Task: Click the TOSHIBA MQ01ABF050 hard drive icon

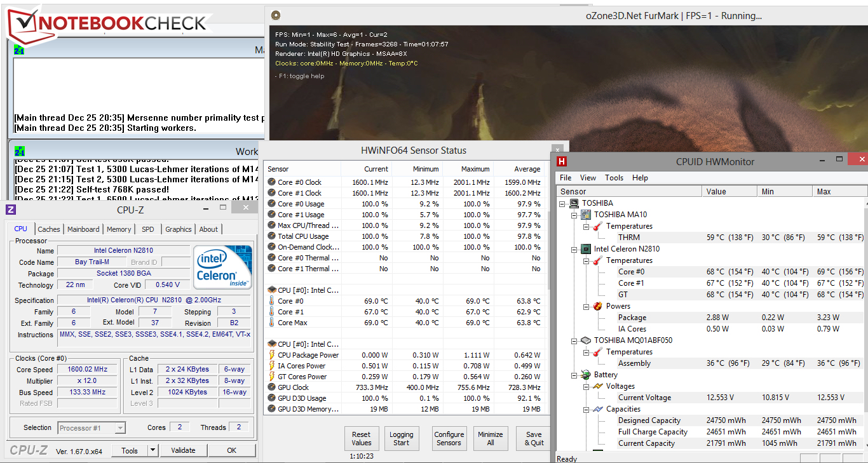Action: pos(586,340)
